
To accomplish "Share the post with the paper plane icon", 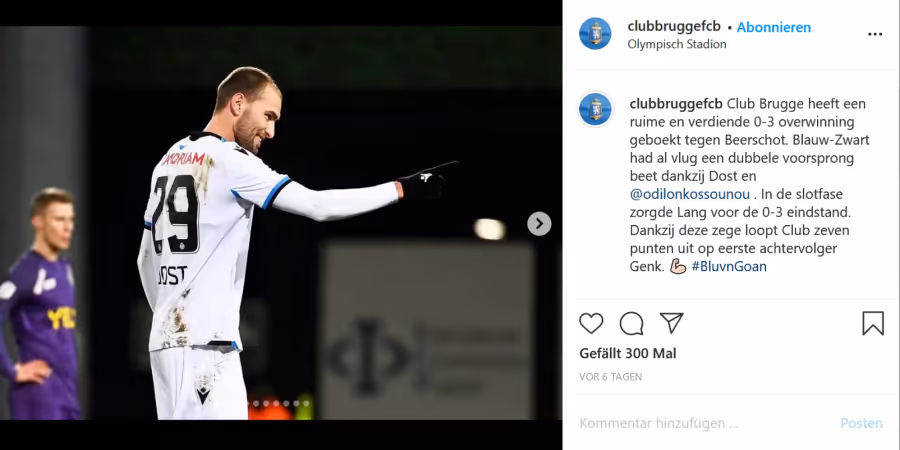I will pyautogui.click(x=671, y=323).
